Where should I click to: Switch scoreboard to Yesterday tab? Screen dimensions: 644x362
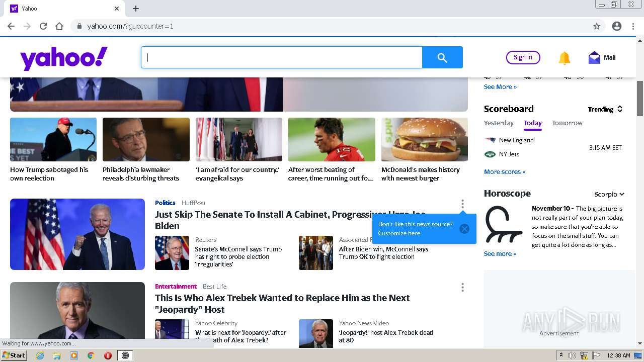click(x=499, y=123)
